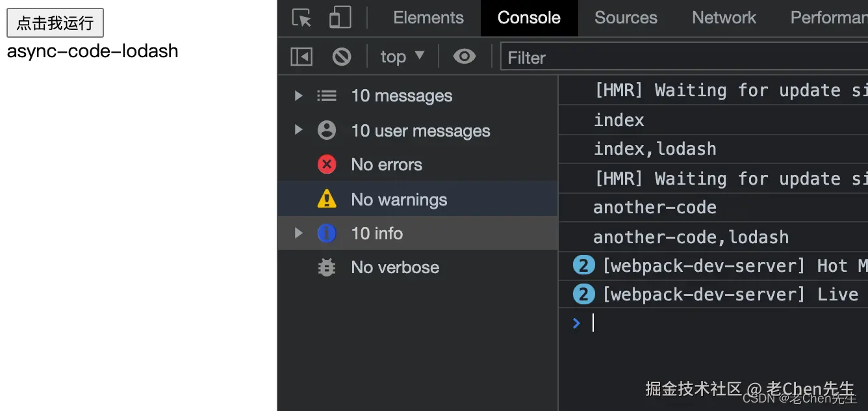Click the inspect element picker icon
Image resolution: width=868 pixels, height=411 pixels.
301,18
